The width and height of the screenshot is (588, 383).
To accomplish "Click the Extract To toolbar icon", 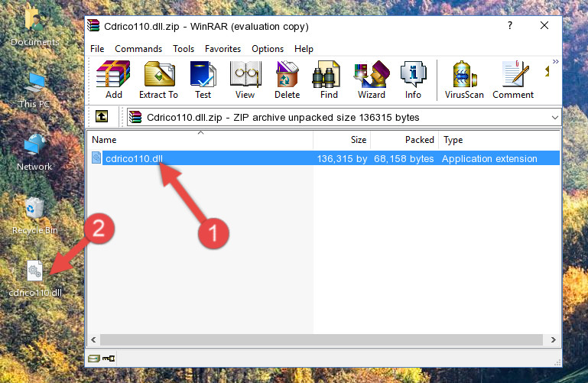I will tap(158, 80).
